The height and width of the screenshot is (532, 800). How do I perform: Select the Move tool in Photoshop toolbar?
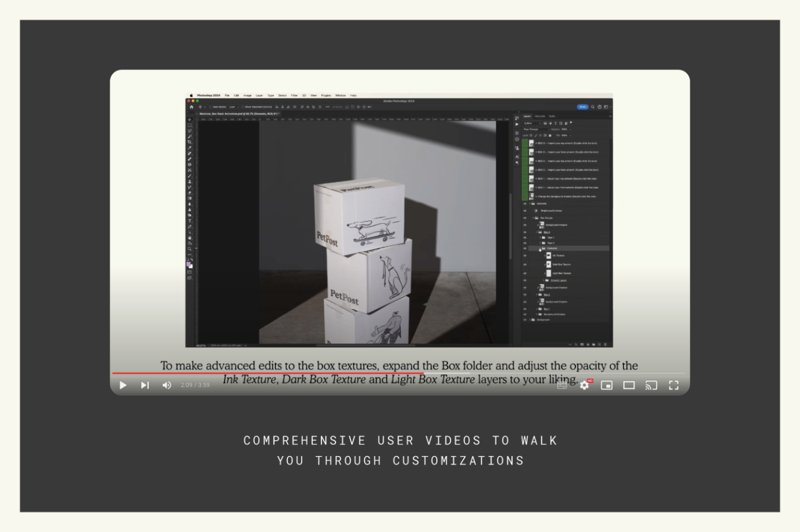(190, 120)
